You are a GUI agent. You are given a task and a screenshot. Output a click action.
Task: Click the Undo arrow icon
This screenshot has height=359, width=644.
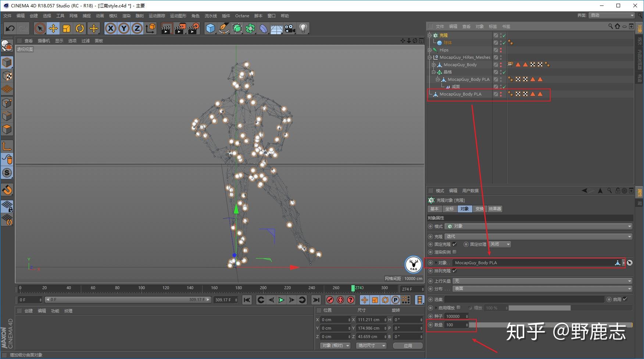(10, 28)
